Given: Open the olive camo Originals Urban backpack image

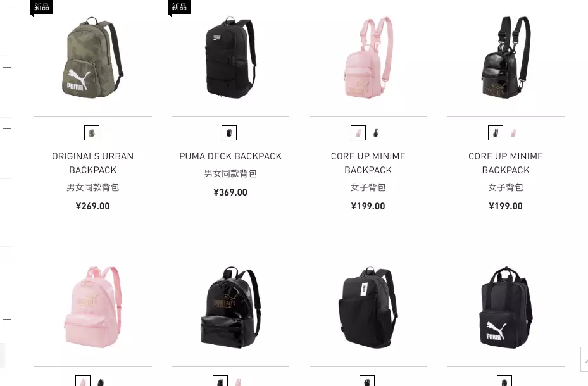Looking at the screenshot, I should point(92,58).
